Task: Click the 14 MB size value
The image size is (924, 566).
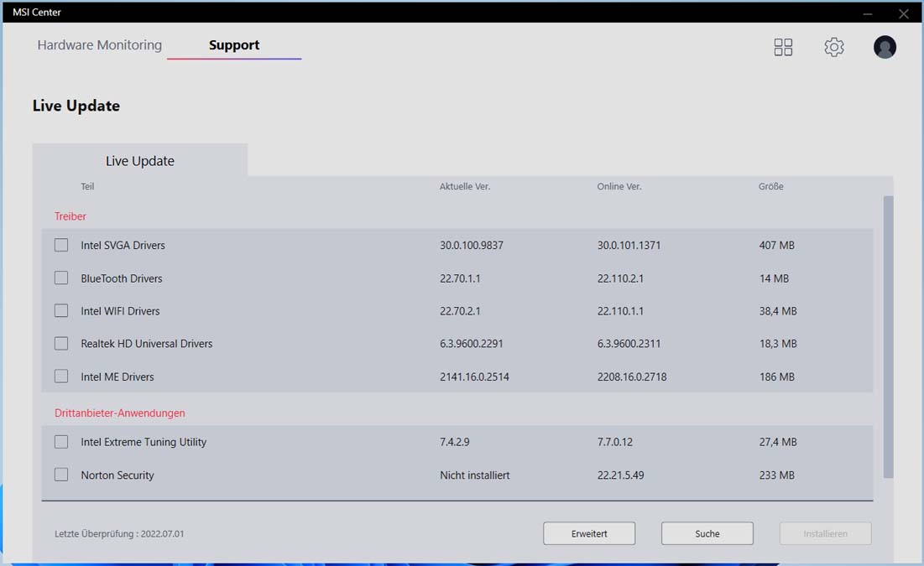Action: pyautogui.click(x=774, y=278)
